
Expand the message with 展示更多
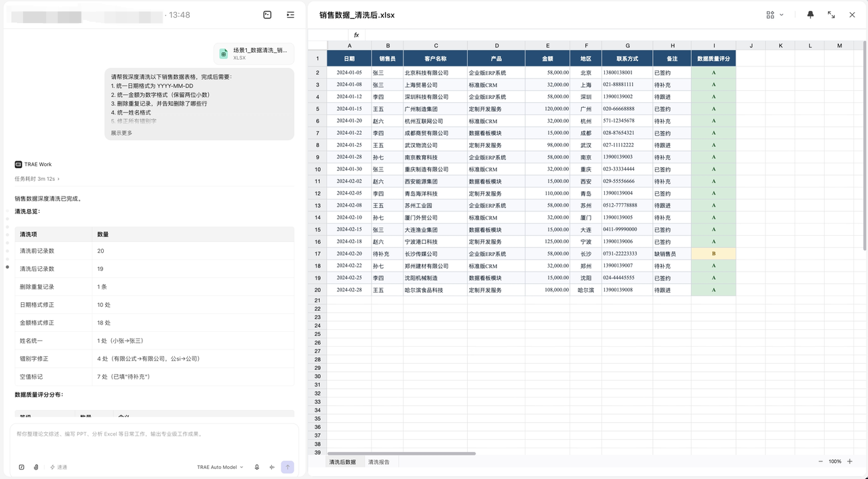coord(121,133)
